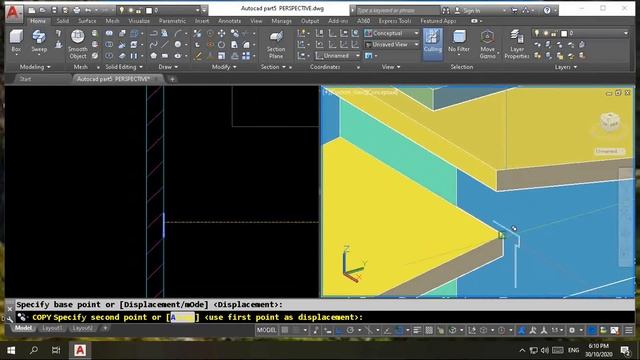Toggle the MODEL space button in status bar
Viewport: 640px width, 360px height.
(266, 330)
